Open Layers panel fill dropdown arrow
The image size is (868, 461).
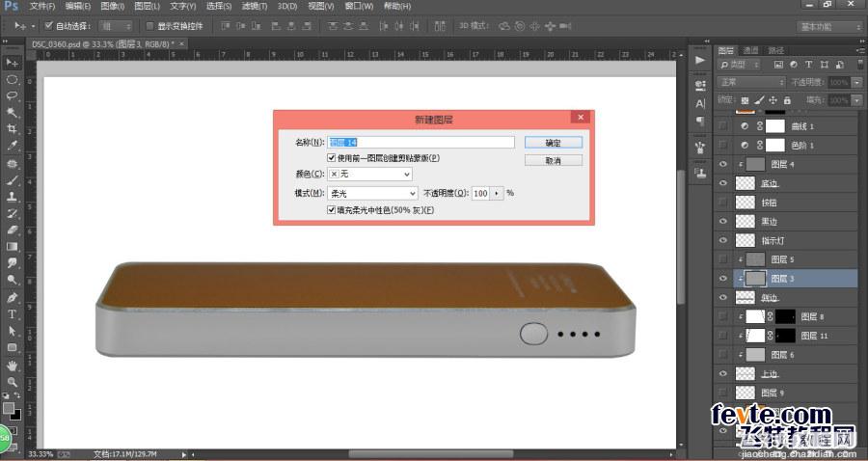(856, 100)
